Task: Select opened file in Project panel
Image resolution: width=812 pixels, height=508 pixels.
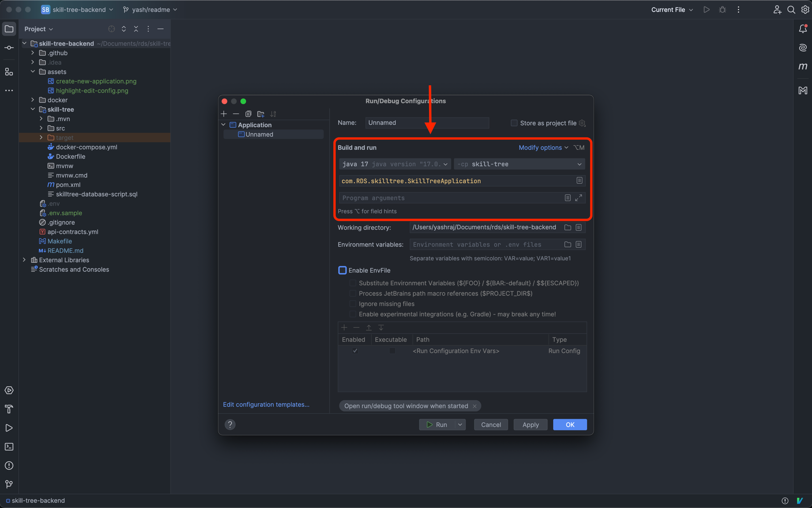Action: click(111, 29)
